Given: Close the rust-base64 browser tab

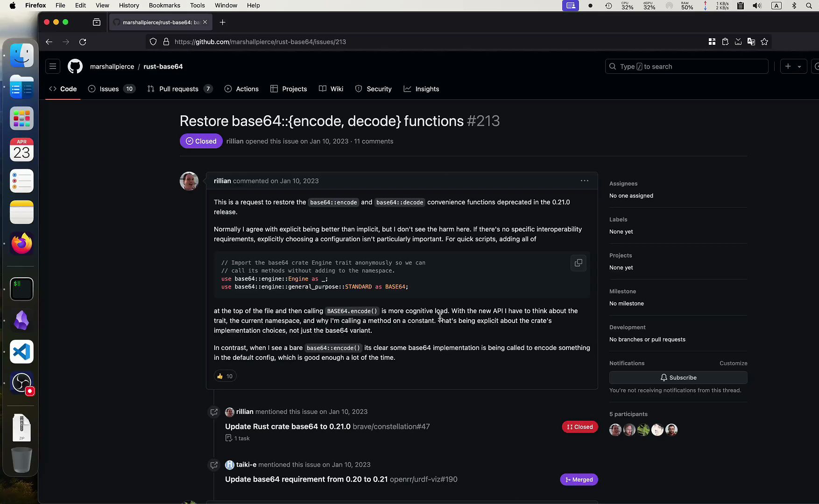Looking at the screenshot, I should (x=205, y=22).
